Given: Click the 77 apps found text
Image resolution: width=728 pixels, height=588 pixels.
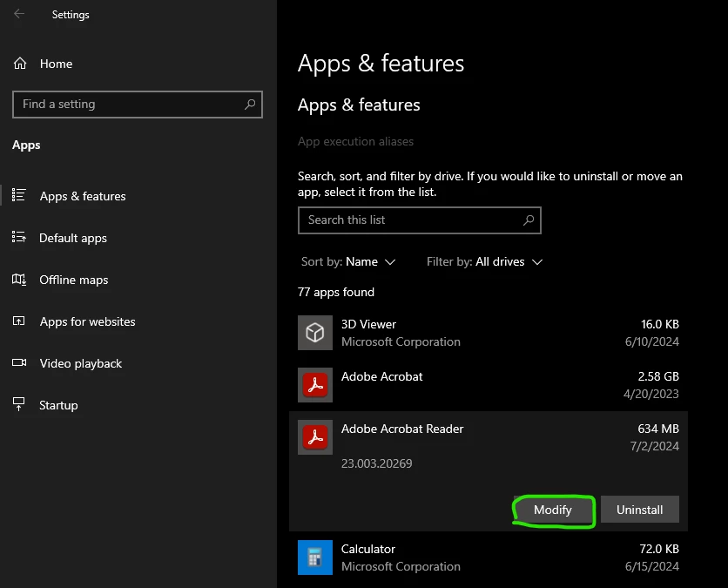Looking at the screenshot, I should [336, 292].
